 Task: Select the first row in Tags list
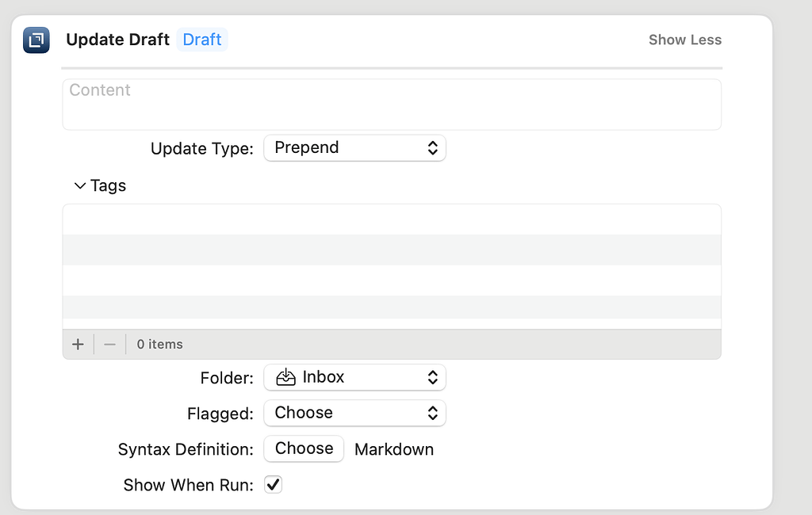[392, 219]
